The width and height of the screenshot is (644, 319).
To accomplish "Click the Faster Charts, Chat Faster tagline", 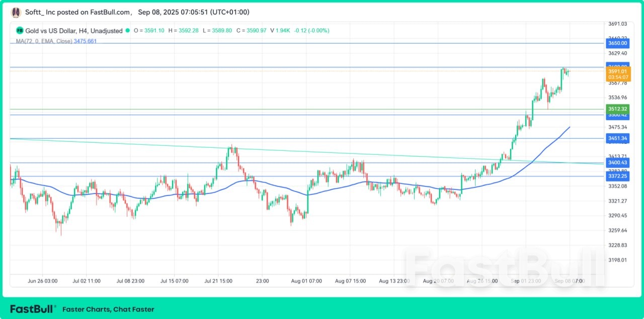I will point(108,309).
